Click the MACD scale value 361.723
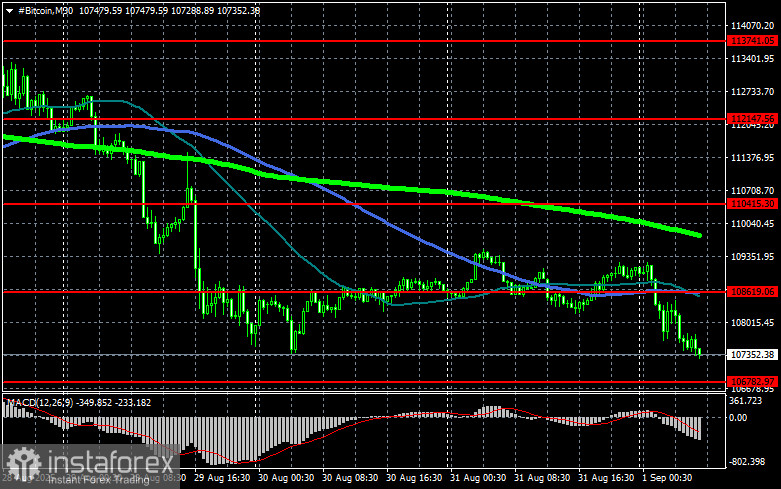The image size is (781, 489). pos(746,401)
